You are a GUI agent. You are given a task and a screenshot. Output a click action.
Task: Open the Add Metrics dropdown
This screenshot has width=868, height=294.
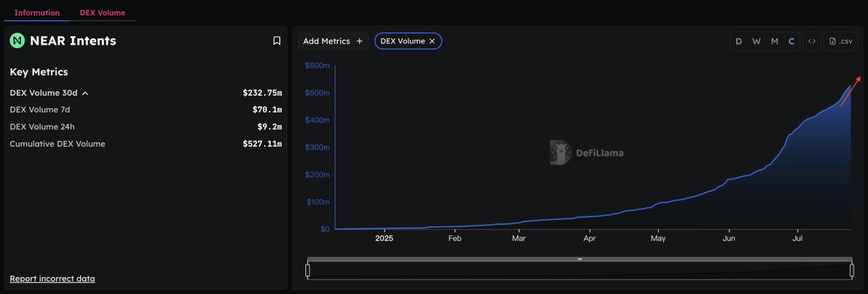tap(333, 41)
